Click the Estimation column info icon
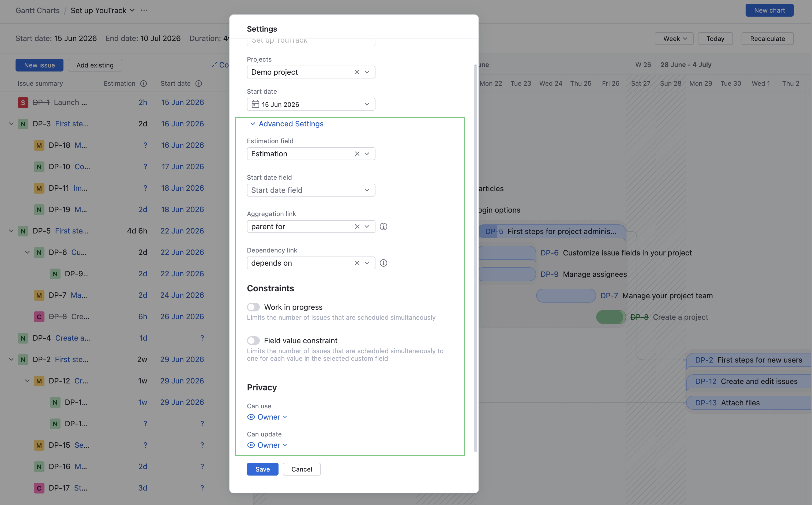Image resolution: width=812 pixels, height=505 pixels. (144, 84)
